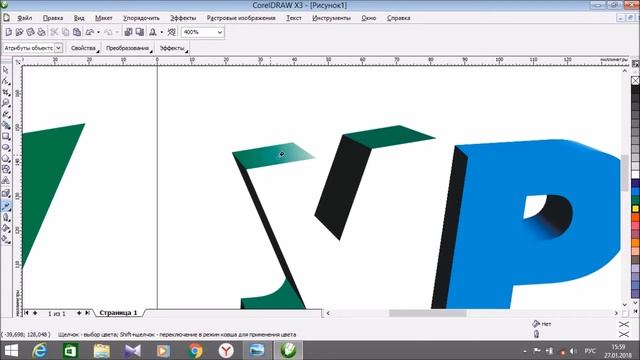The width and height of the screenshot is (640, 360).
Task: Select the Pick (arrow) tool
Action: (x=6, y=70)
